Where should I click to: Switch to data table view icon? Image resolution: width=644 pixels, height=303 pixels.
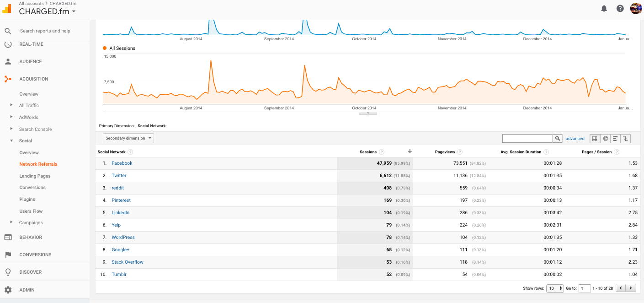595,138
